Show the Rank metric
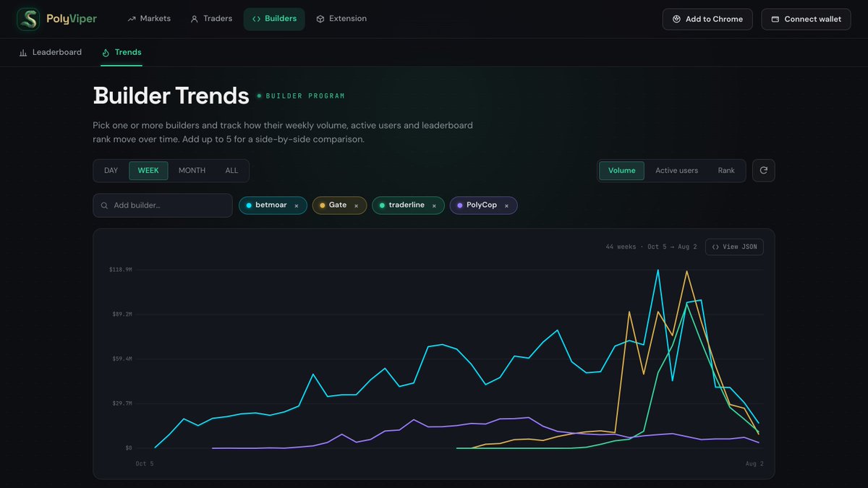Image resolution: width=868 pixels, height=488 pixels. click(x=726, y=171)
